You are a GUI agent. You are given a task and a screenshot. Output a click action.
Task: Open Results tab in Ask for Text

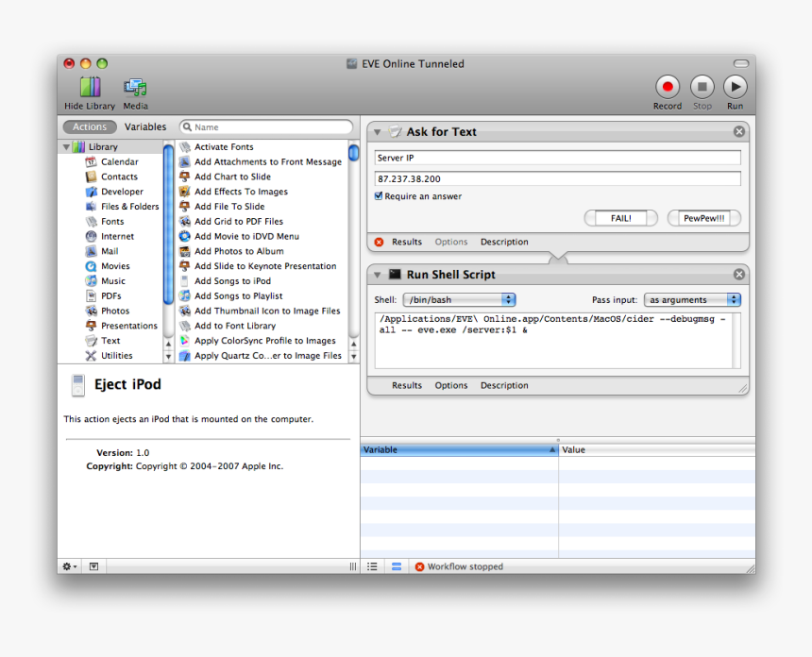(x=407, y=242)
